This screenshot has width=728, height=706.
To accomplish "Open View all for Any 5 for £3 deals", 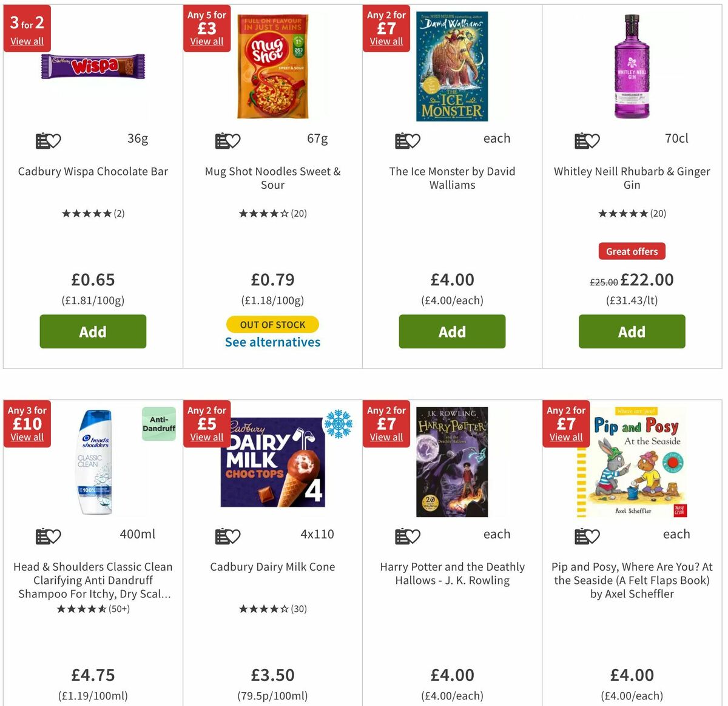I will point(206,41).
